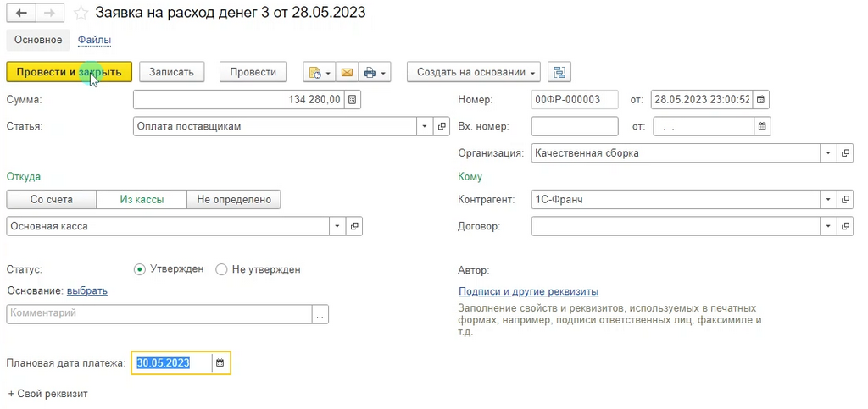Expand the Организация dropdown
The width and height of the screenshot is (868, 409).
829,153
